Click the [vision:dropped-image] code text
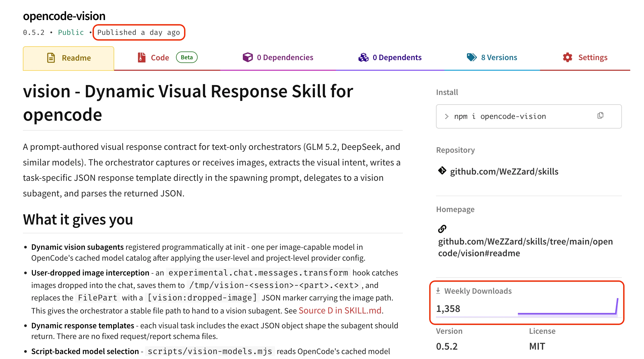 point(202,298)
